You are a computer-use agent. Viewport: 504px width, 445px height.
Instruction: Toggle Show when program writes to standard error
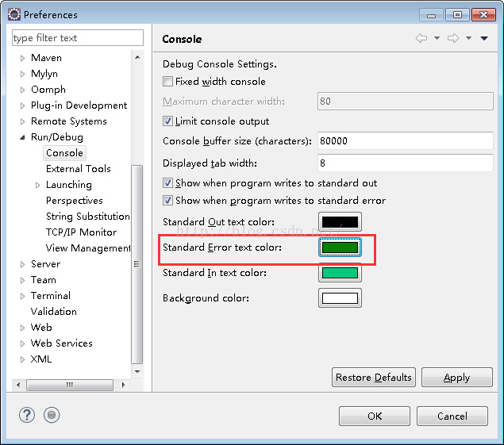pos(167,201)
